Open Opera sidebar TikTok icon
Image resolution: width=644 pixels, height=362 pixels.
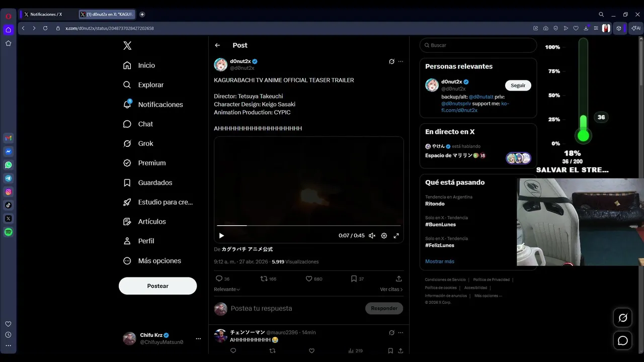(x=9, y=205)
